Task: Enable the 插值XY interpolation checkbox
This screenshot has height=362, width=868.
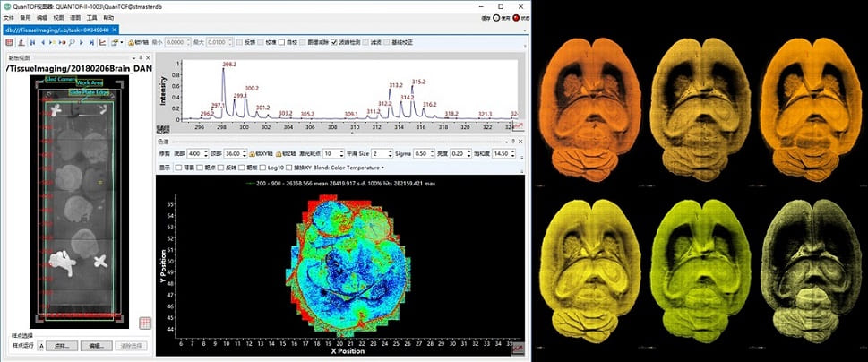Action: click(289, 168)
